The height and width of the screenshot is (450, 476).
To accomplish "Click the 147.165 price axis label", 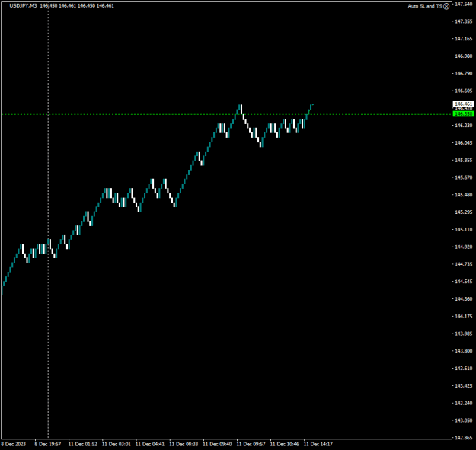I will tap(464, 39).
